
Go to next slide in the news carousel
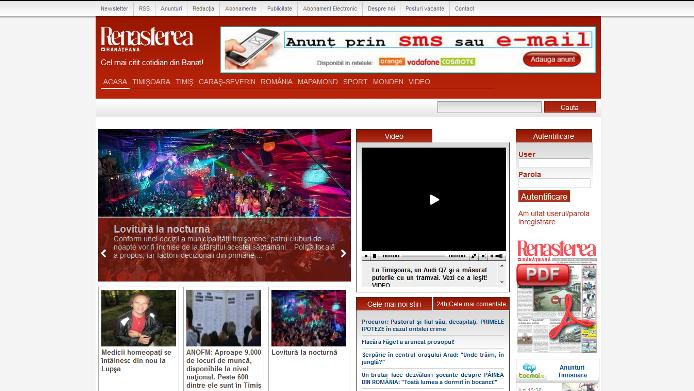(343, 253)
